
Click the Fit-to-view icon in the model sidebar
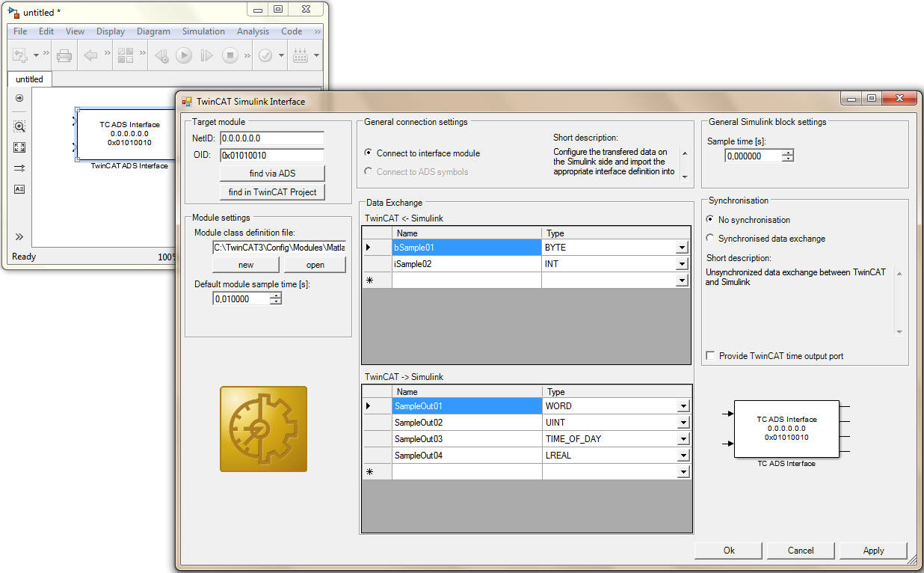click(x=19, y=147)
